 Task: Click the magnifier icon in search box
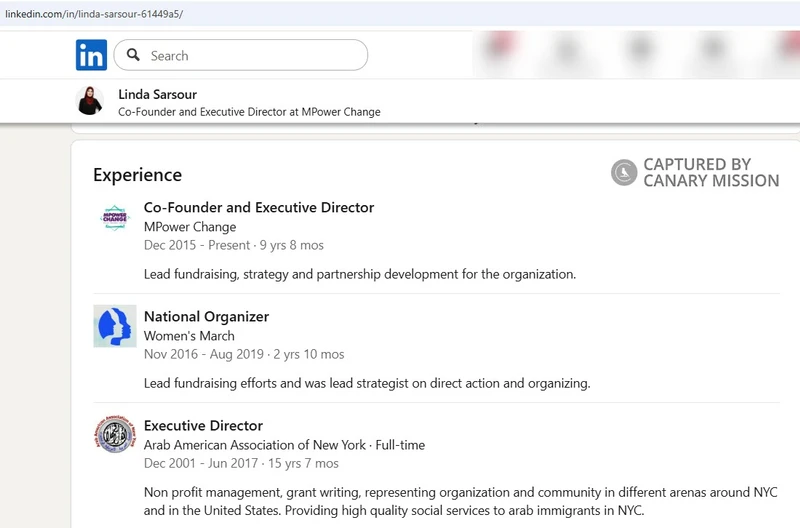pos(134,56)
